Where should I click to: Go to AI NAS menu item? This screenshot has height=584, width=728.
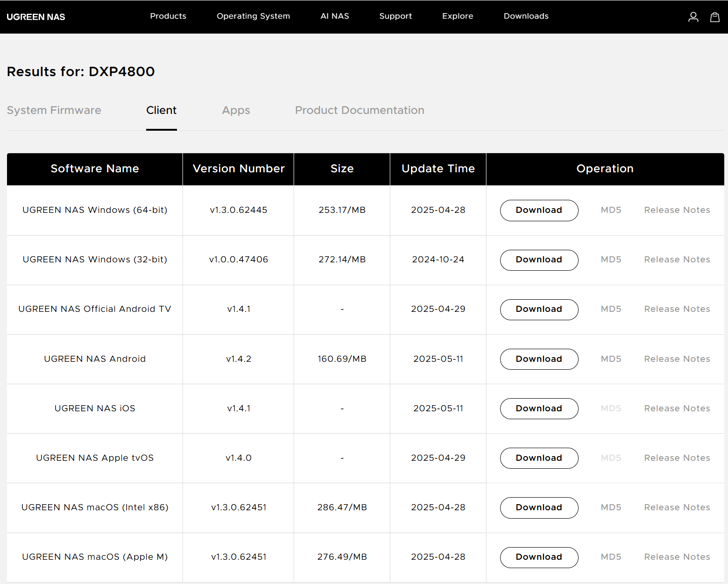[x=335, y=16]
